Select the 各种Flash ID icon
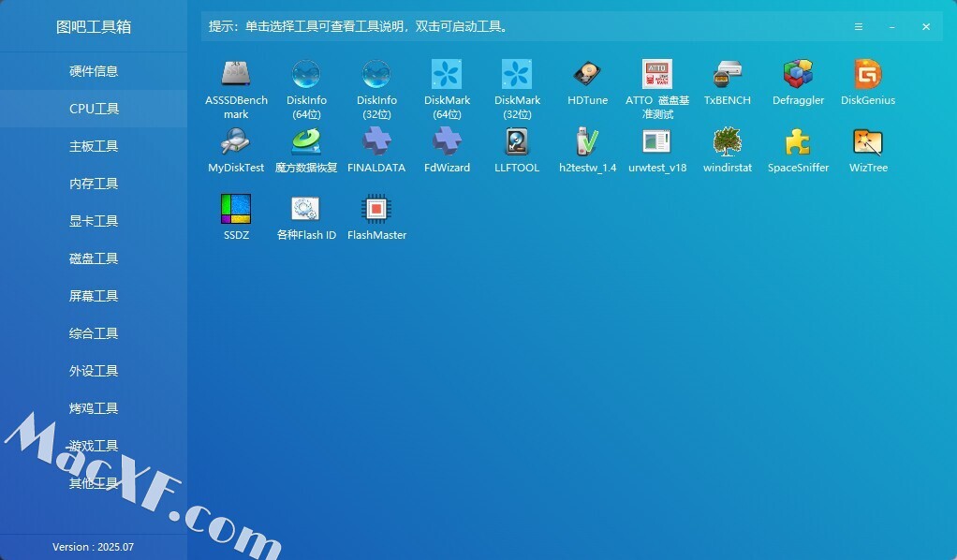The image size is (957, 560). tap(306, 209)
